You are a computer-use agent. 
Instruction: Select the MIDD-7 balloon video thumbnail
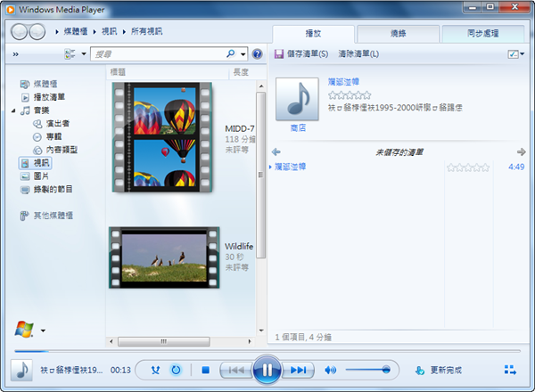coord(162,137)
